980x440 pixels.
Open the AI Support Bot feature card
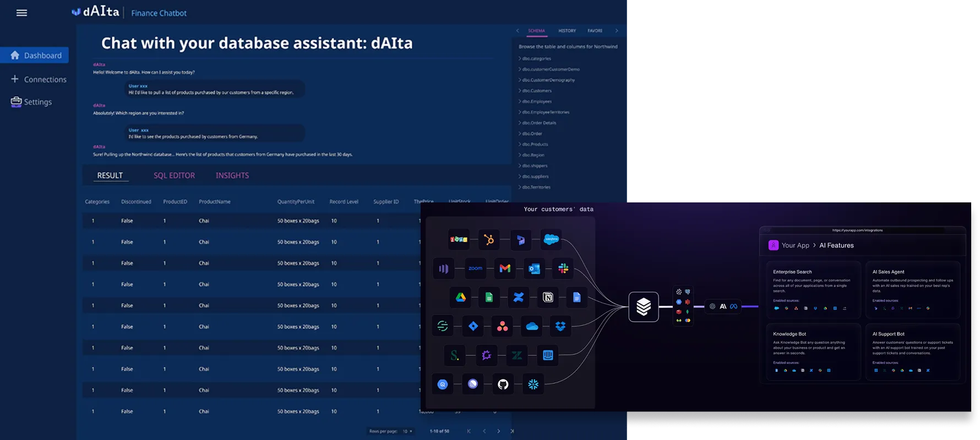pyautogui.click(x=913, y=351)
